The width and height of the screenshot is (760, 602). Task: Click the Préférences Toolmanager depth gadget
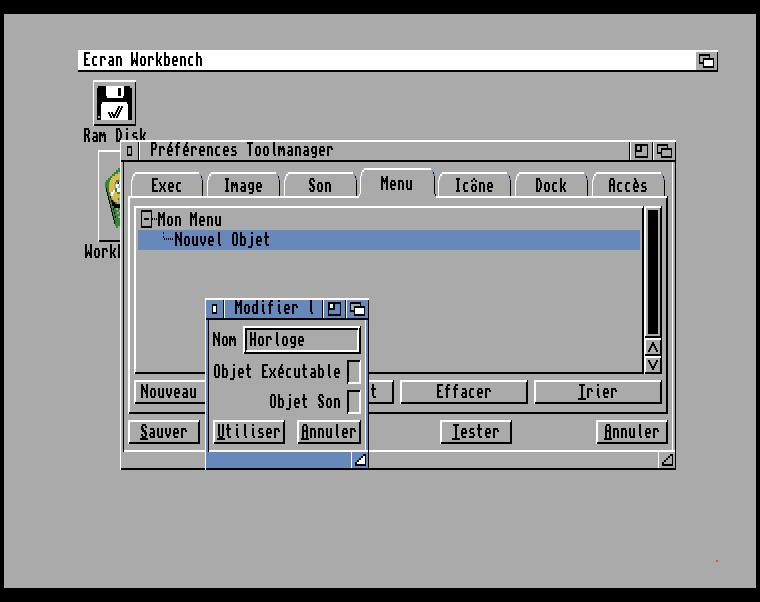(x=664, y=151)
